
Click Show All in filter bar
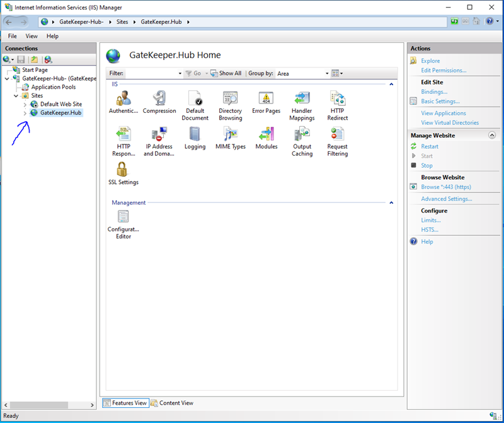226,73
